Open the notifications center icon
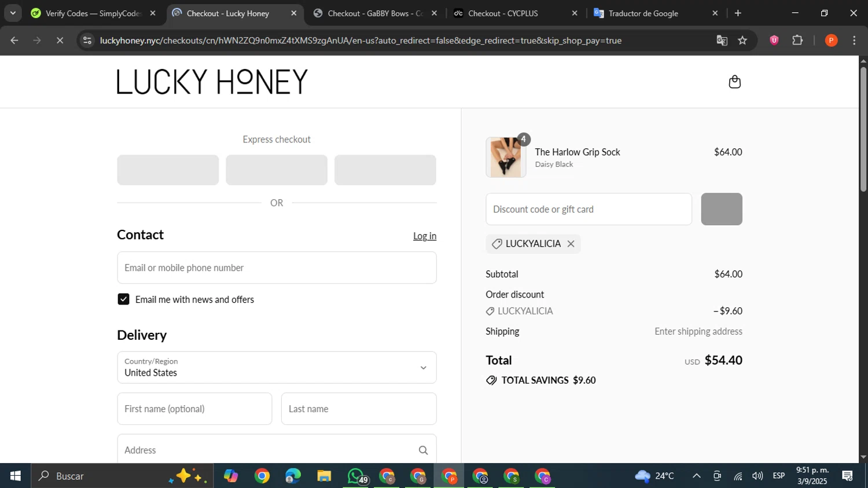 point(848,476)
